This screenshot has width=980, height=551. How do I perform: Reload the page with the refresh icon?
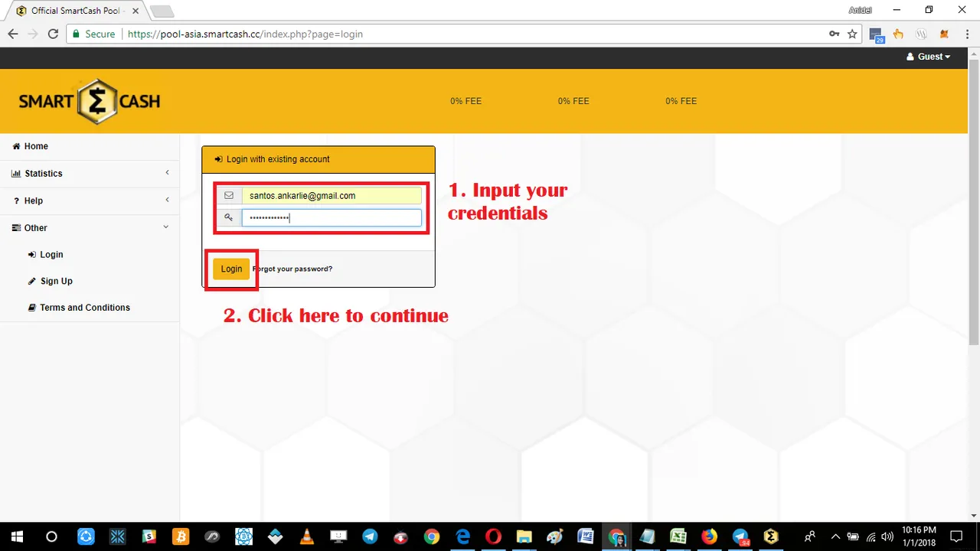(53, 34)
